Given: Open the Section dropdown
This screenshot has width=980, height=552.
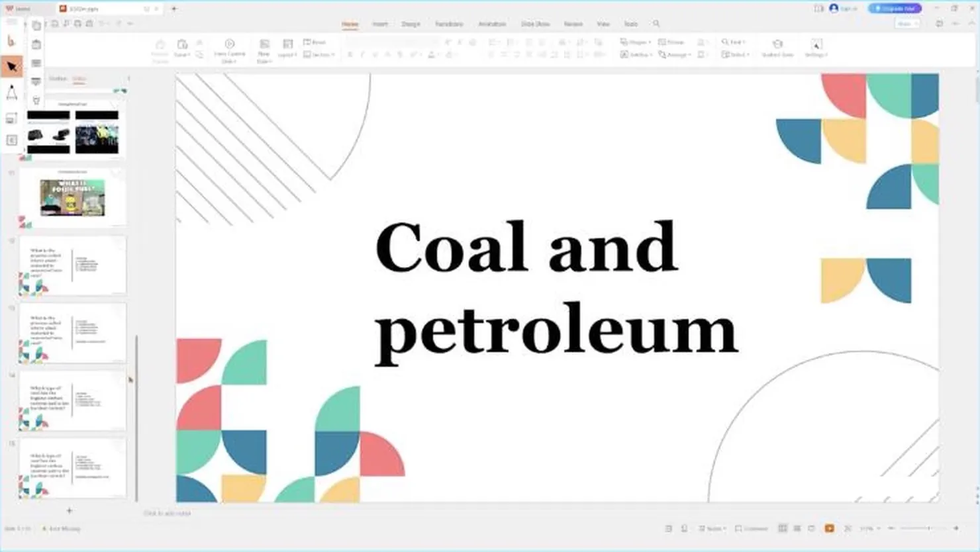Looking at the screenshot, I should [319, 55].
